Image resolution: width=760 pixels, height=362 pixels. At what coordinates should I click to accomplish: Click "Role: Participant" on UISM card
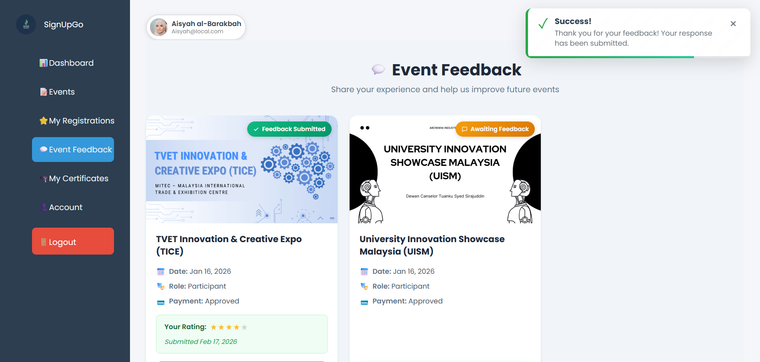pyautogui.click(x=401, y=286)
